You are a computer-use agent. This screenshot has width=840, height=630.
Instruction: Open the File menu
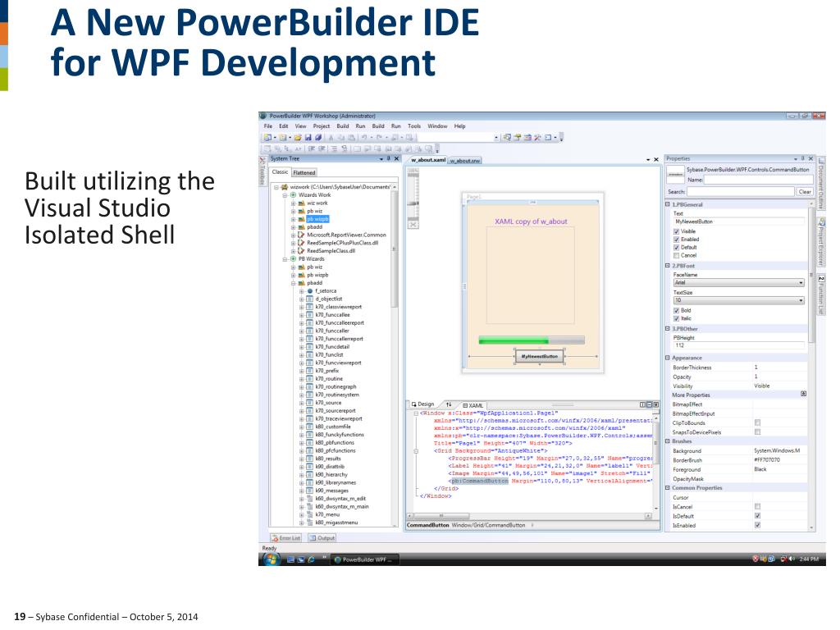[268, 126]
